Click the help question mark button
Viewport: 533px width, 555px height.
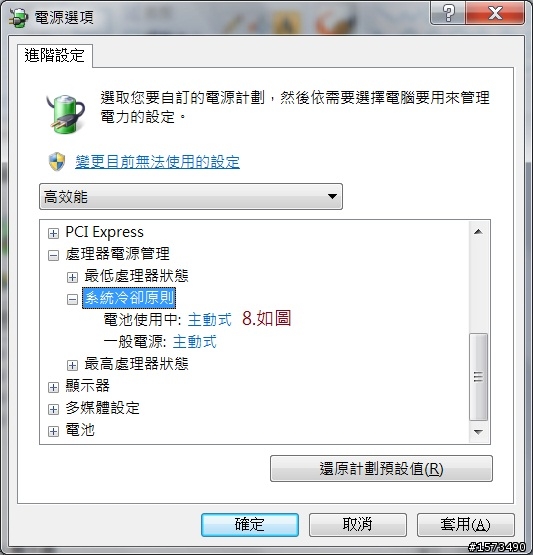coord(448,13)
